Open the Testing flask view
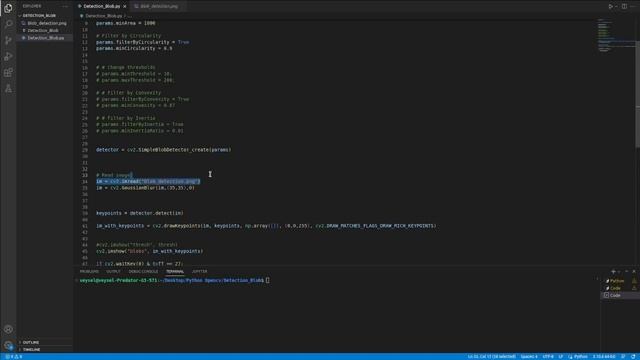640x360 pixels. [x=8, y=89]
